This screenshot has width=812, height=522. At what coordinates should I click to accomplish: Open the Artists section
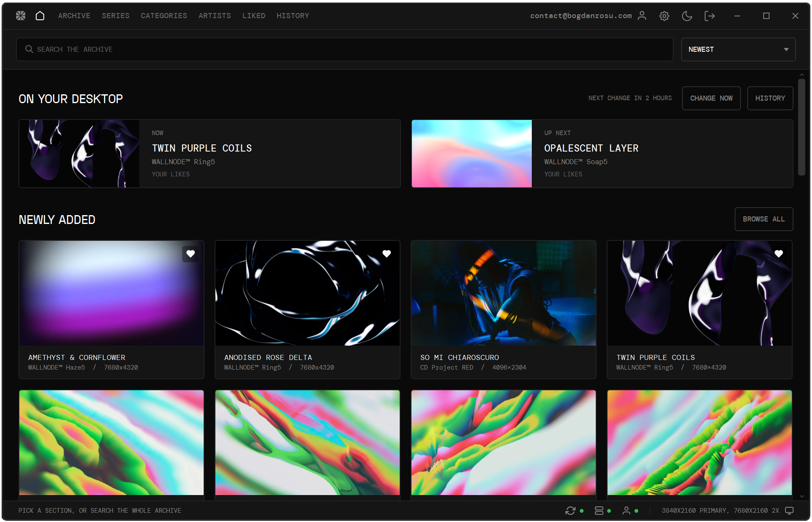click(x=215, y=16)
